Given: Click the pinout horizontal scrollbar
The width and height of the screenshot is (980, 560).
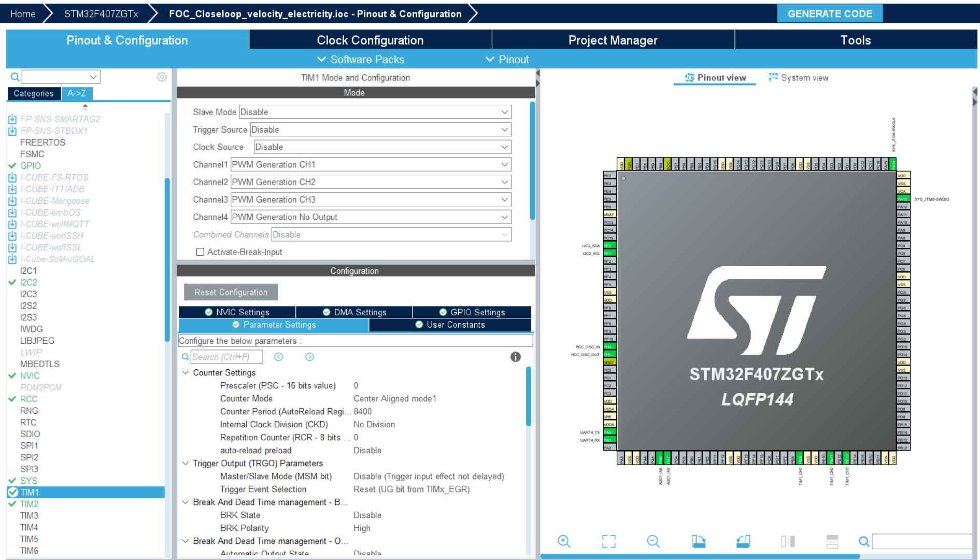Looking at the screenshot, I should [x=700, y=556].
